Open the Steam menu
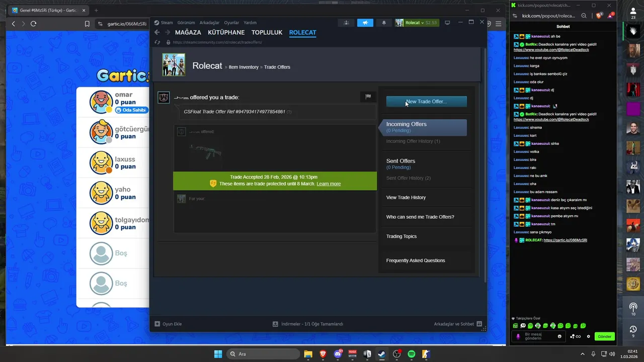This screenshot has height=362, width=644. pyautogui.click(x=164, y=23)
